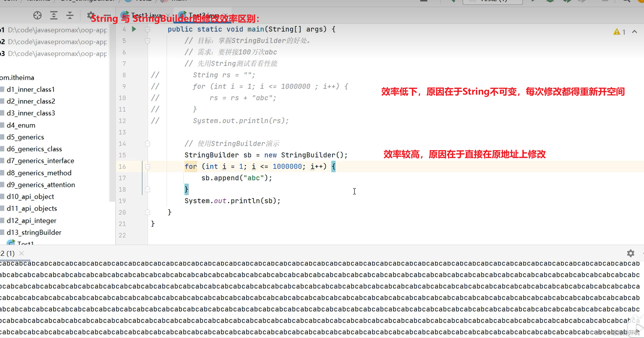
Task: Open the run configuration dropdown Test2 (1)
Action: click(x=493, y=1)
